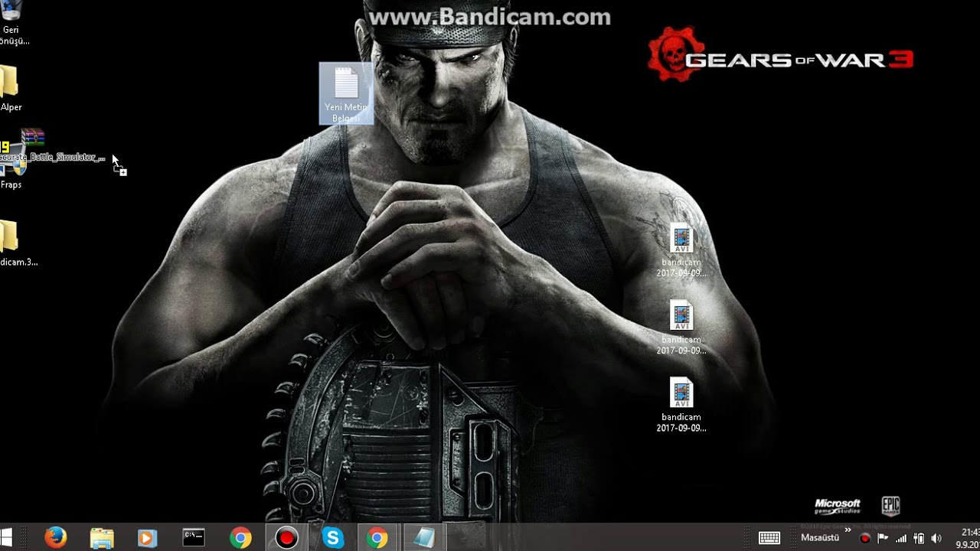Open Skype from the taskbar

pyautogui.click(x=332, y=538)
